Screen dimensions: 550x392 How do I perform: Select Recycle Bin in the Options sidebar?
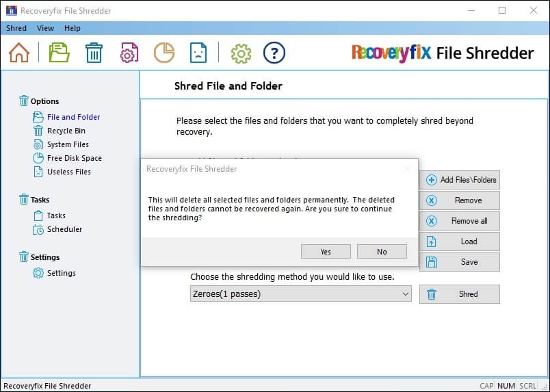66,131
